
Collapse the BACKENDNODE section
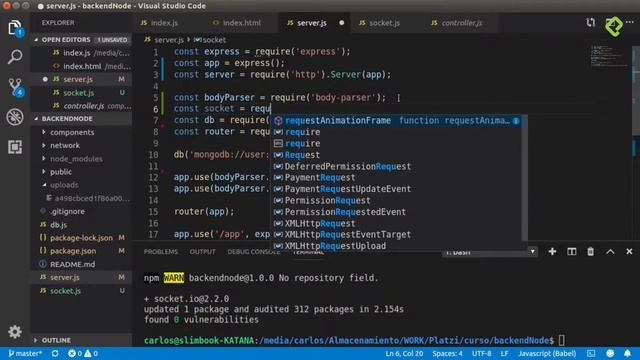click(67, 118)
